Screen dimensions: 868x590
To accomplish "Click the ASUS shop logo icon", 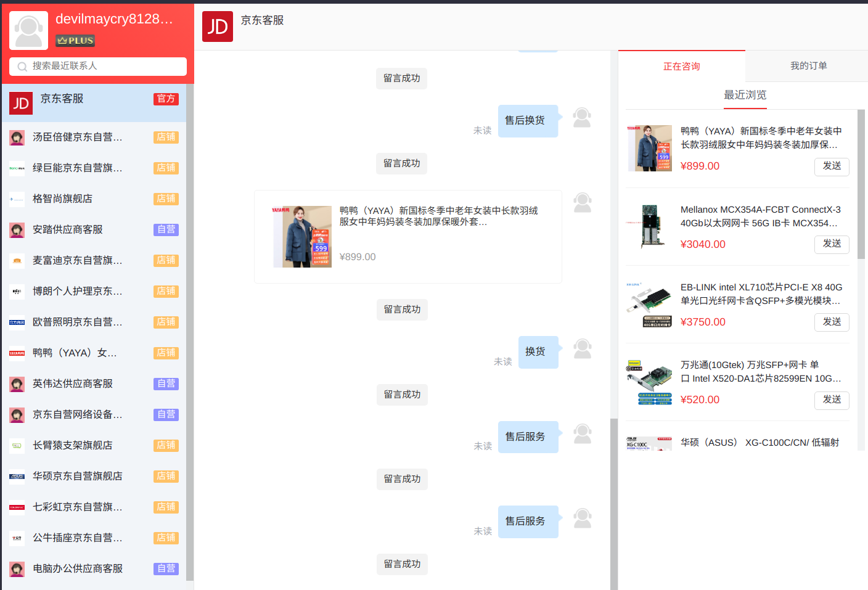I will (x=17, y=477).
